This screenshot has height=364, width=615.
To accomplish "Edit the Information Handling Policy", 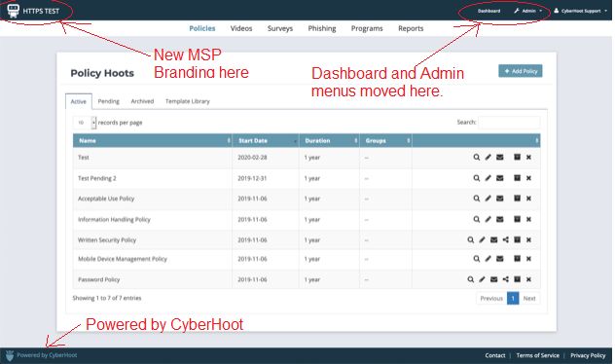I will click(488, 219).
